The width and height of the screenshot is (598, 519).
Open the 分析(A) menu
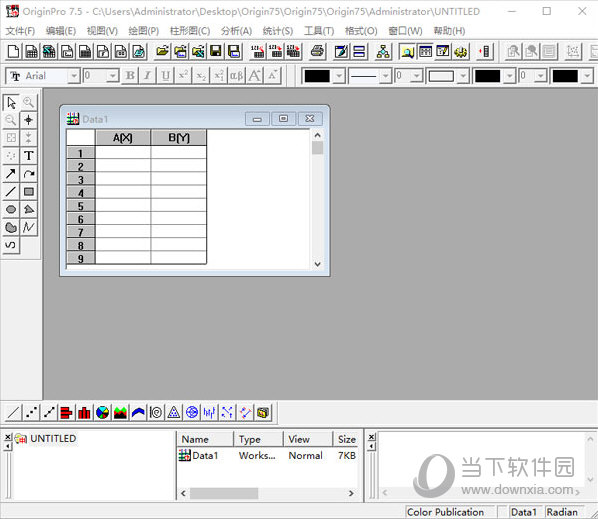(236, 31)
